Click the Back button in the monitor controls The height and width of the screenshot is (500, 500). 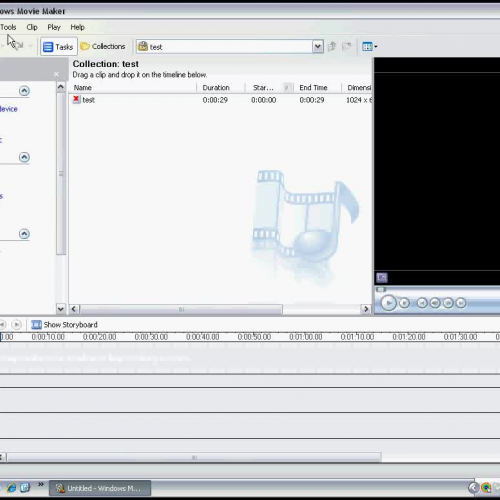click(422, 303)
